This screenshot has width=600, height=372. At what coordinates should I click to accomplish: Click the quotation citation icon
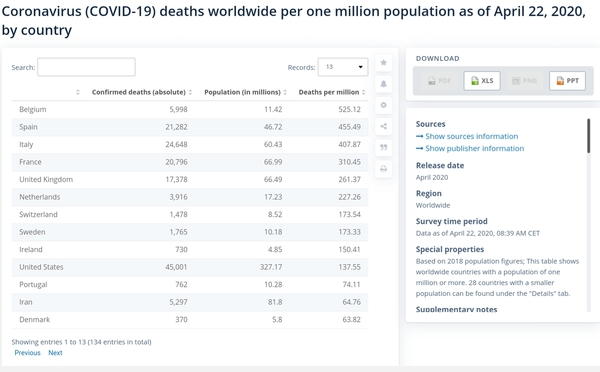(x=383, y=147)
